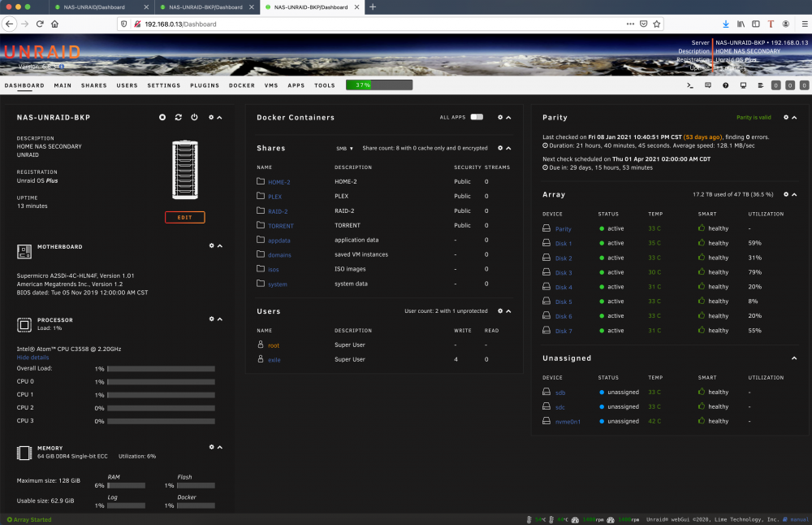Collapse the Parity section chevron
This screenshot has height=525, width=812.
coord(794,118)
